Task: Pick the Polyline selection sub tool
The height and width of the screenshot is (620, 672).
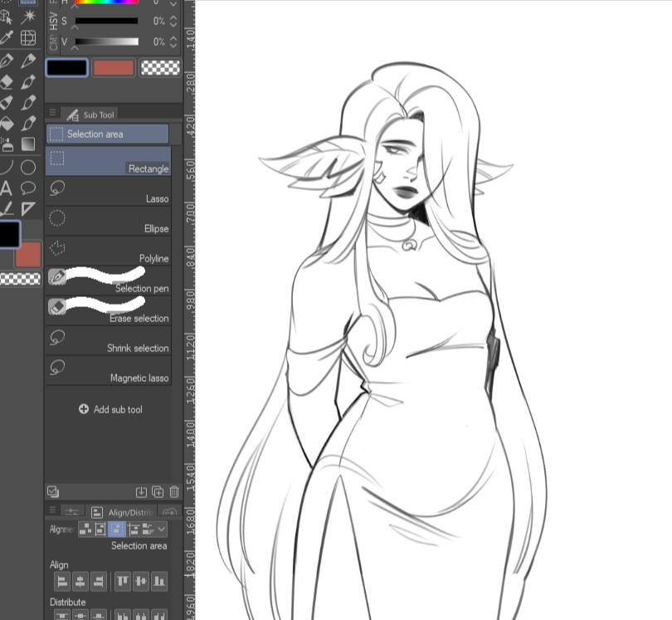Action: tap(108, 251)
